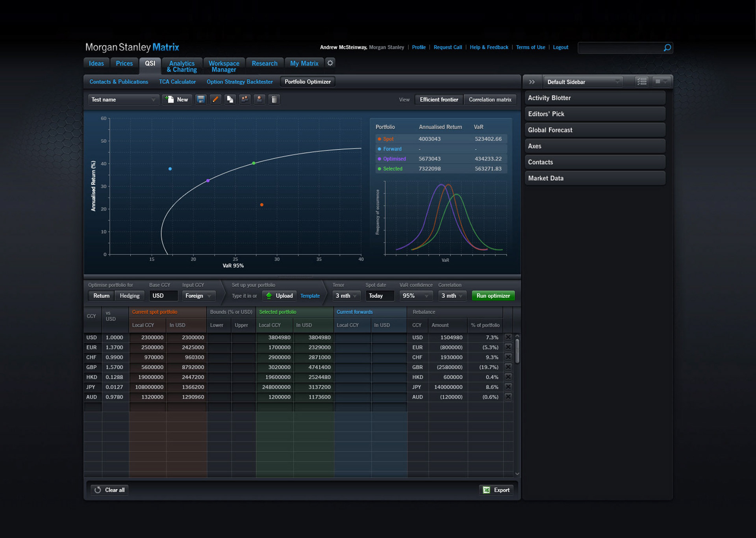The width and height of the screenshot is (756, 538).
Task: Open the Tenor 3 mth dropdown
Action: click(x=346, y=296)
